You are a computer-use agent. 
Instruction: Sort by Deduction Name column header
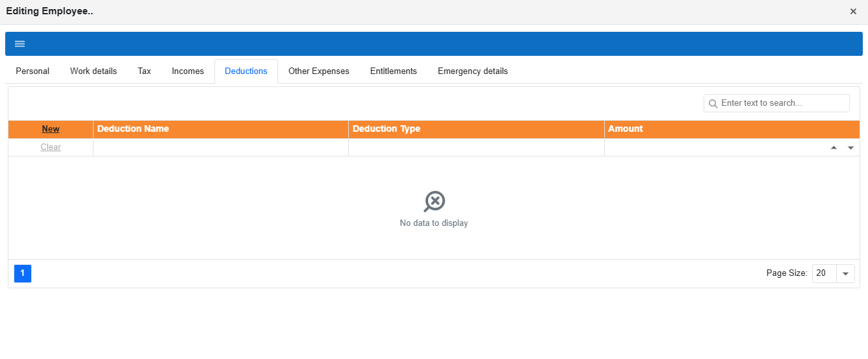click(221, 129)
